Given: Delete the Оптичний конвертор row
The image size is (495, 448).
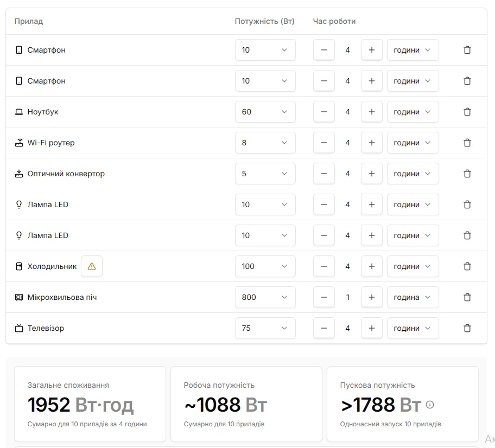Looking at the screenshot, I should [x=467, y=174].
